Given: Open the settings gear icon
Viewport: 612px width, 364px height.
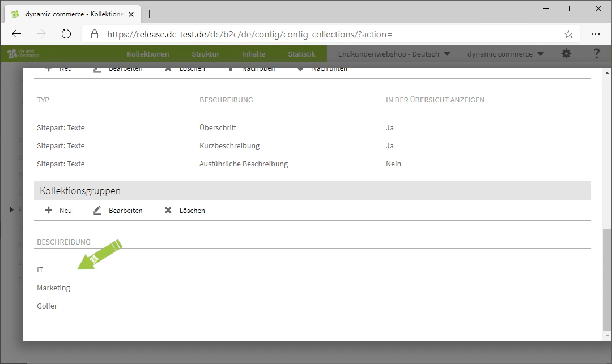Looking at the screenshot, I should [x=566, y=54].
